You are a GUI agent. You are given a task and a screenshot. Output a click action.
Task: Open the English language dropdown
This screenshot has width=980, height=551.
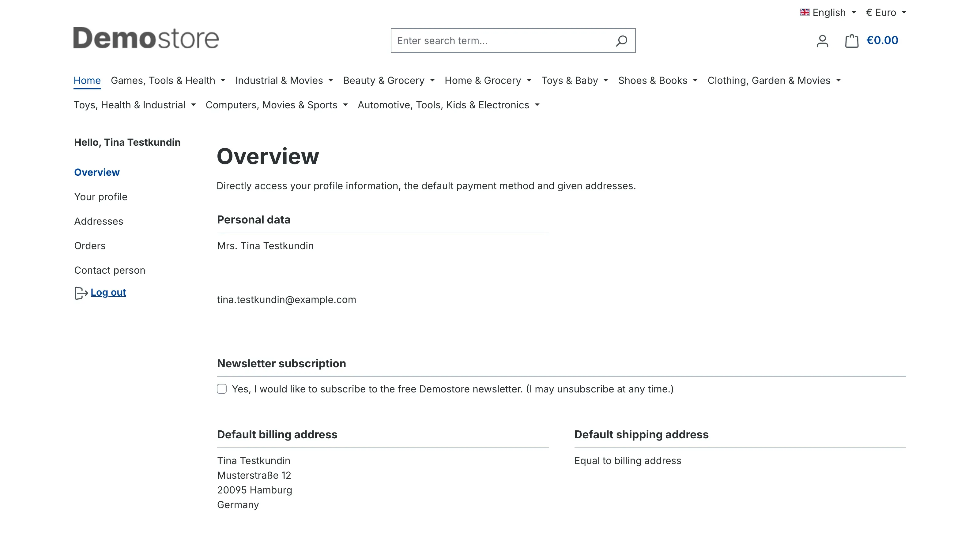click(x=828, y=13)
